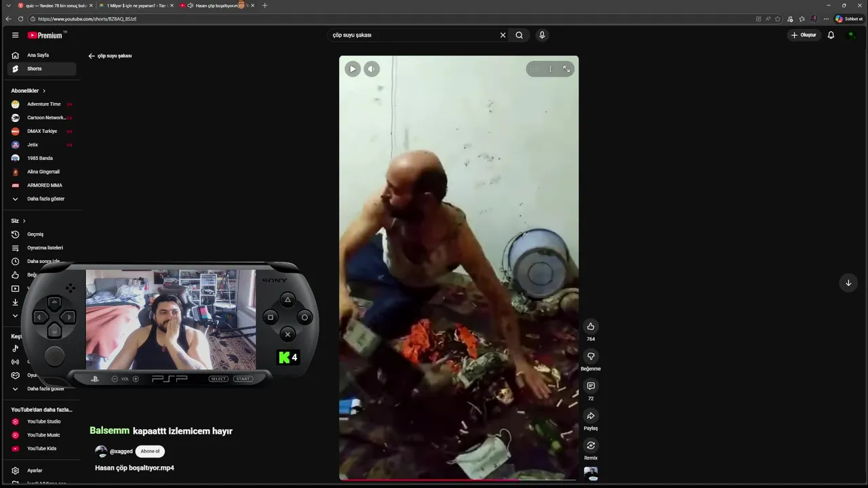This screenshot has height=488, width=868.
Task: Open YouTube Kids
Action: (x=42, y=449)
